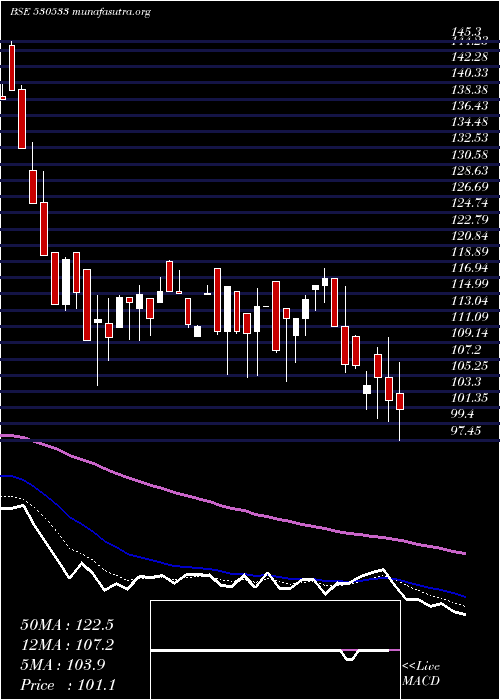500x700 pixels.
Task: Click the last red candlestick on the right
Action: tap(400, 401)
